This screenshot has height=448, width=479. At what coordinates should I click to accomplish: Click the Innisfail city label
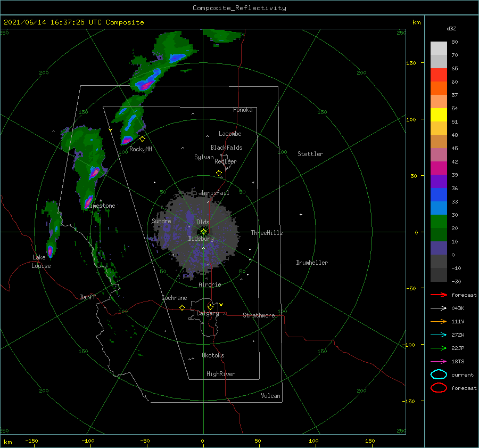coord(215,193)
